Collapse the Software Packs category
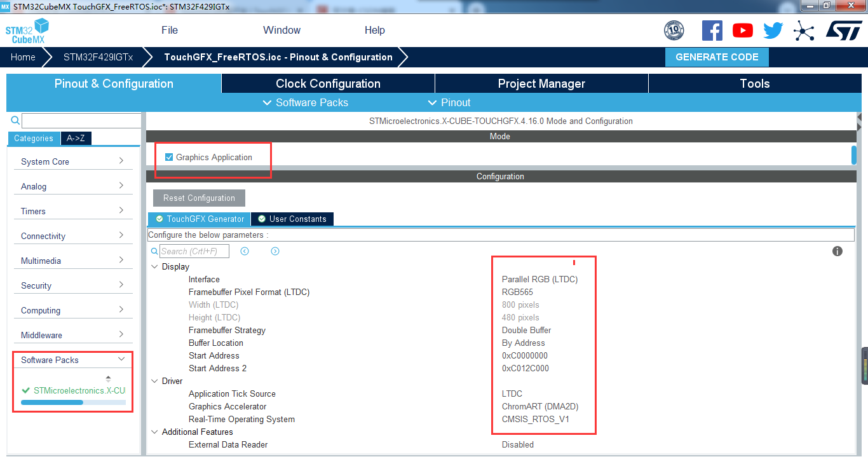The width and height of the screenshot is (868, 459). [x=73, y=360]
